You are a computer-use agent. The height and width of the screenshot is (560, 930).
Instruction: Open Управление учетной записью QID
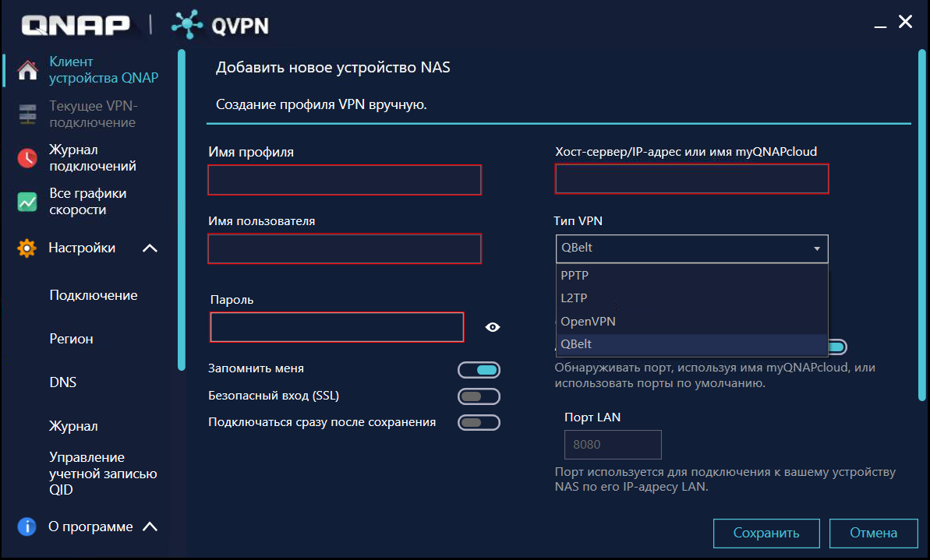pyautogui.click(x=103, y=474)
